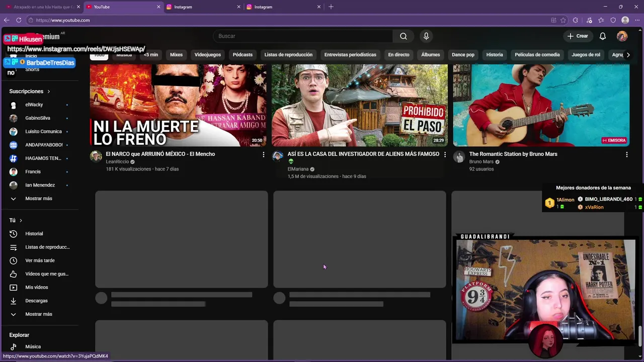644x362 pixels.
Task: Open media control music icon
Action: pos(589,20)
